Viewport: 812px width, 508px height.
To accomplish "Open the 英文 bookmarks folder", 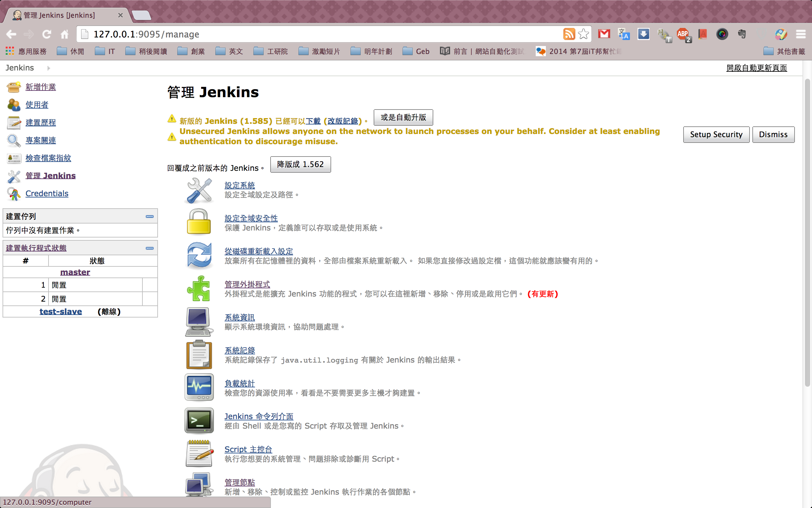I will pyautogui.click(x=229, y=51).
